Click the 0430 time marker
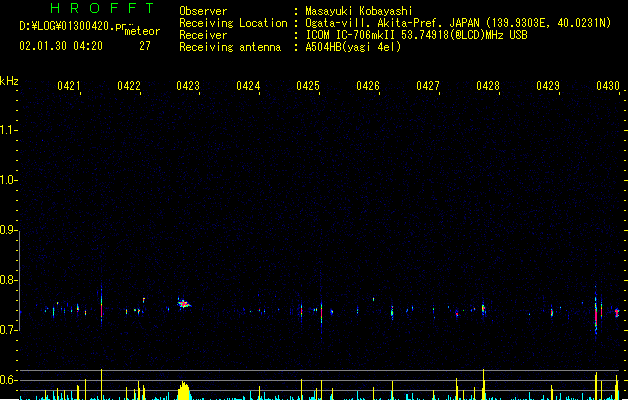Viewport: 629px width, 400px height. click(x=608, y=86)
